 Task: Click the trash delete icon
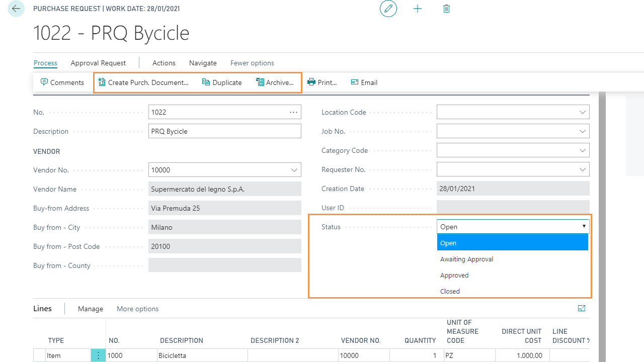click(x=446, y=9)
